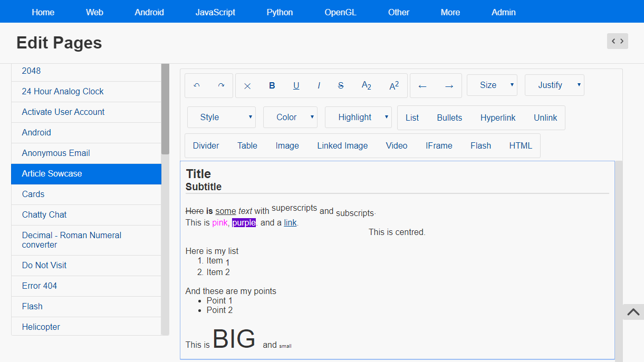Click the undo arrow icon
This screenshot has height=362, width=644.
point(197,85)
